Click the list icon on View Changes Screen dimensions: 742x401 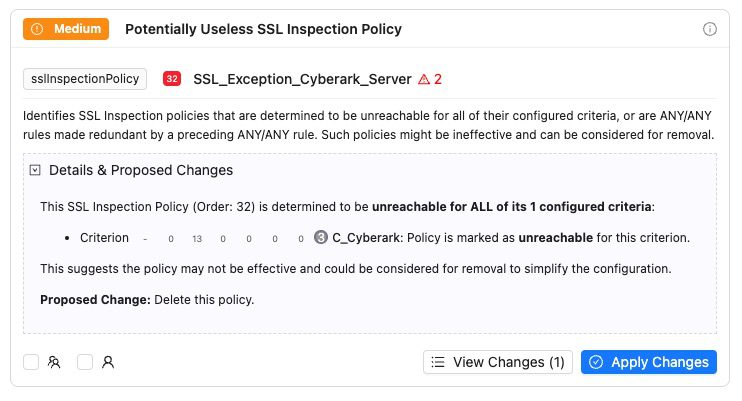438,362
